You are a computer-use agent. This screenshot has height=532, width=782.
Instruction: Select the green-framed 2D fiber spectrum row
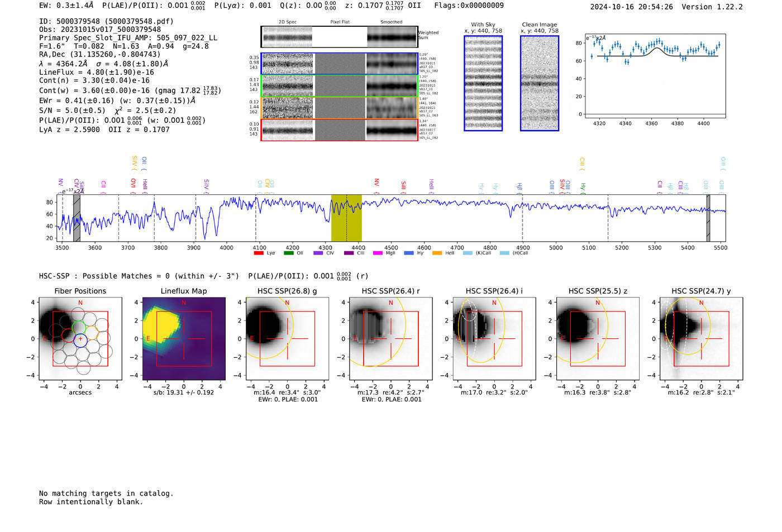click(339, 86)
